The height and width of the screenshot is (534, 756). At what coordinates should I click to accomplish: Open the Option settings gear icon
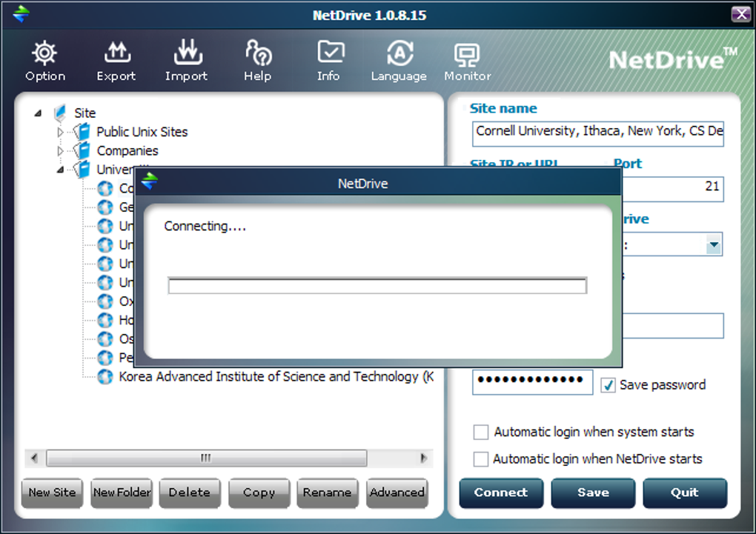point(44,53)
